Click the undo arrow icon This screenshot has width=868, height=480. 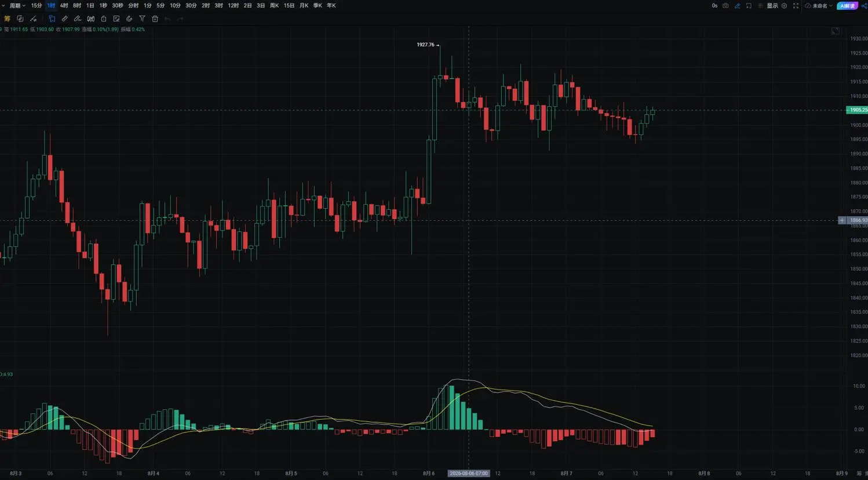click(x=167, y=19)
